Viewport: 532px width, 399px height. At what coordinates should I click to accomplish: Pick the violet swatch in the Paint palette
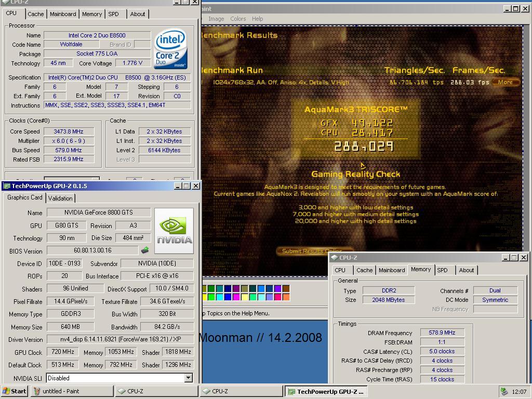277,289
